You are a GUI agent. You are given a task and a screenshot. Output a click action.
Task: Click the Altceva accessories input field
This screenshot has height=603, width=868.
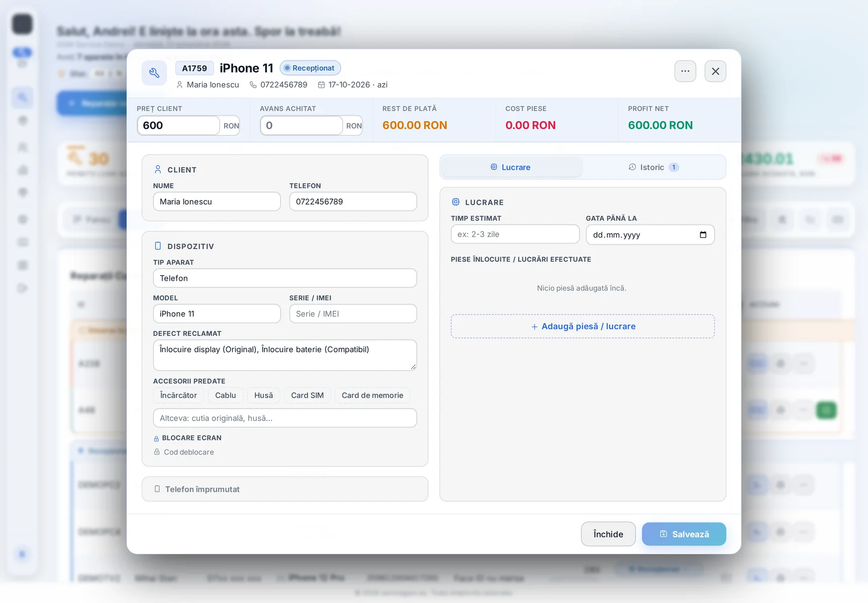pyautogui.click(x=285, y=418)
